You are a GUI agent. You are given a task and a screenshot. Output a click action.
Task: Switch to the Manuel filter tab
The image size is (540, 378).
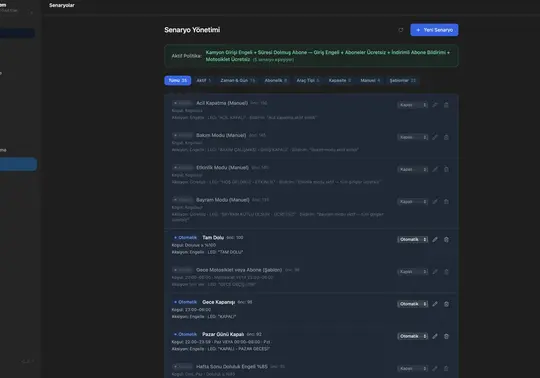pyautogui.click(x=370, y=80)
